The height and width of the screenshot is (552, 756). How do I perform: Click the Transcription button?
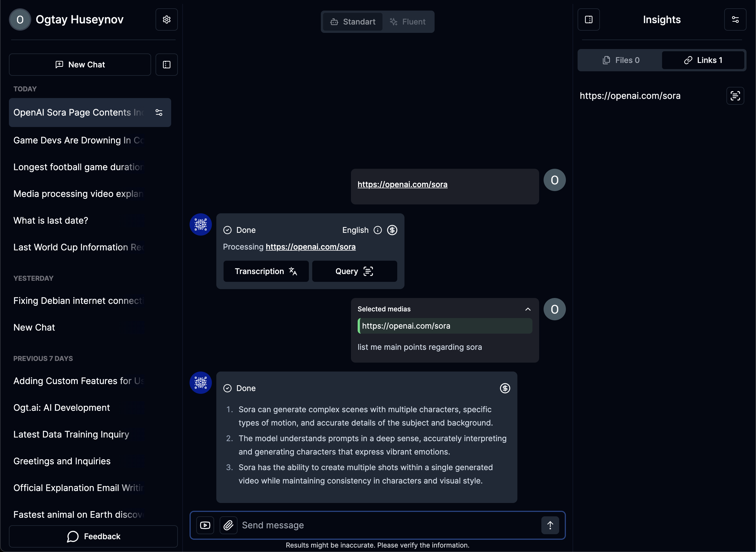coord(266,271)
